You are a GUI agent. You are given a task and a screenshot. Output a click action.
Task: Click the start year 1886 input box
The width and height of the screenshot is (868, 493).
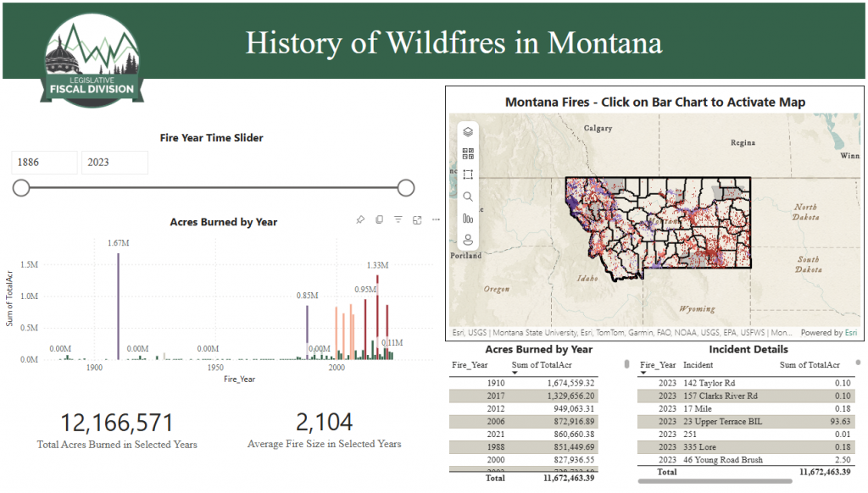(44, 163)
